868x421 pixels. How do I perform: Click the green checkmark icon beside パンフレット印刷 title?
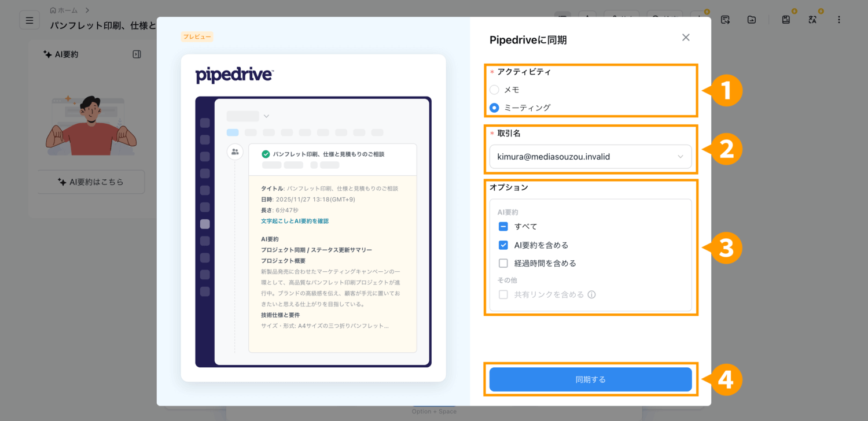coord(266,154)
